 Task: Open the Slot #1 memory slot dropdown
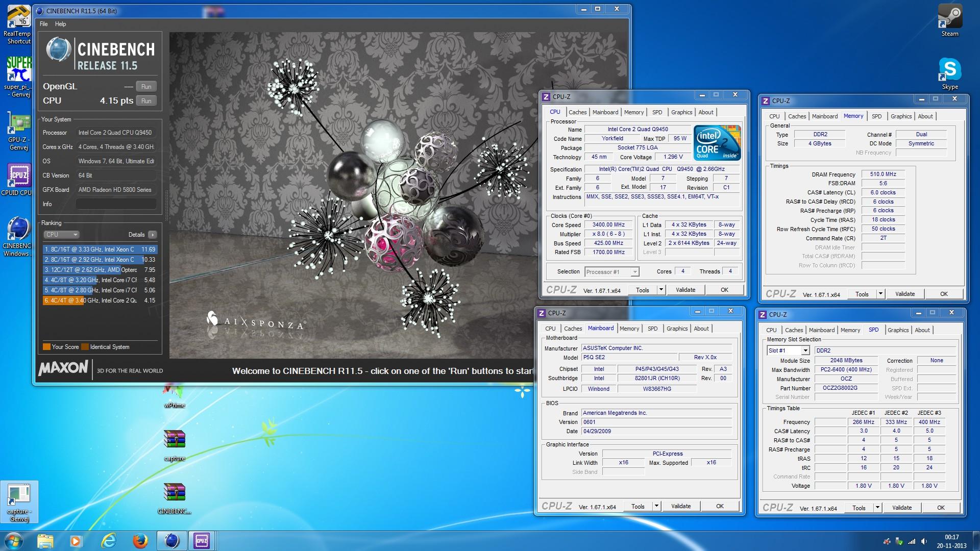coord(788,350)
